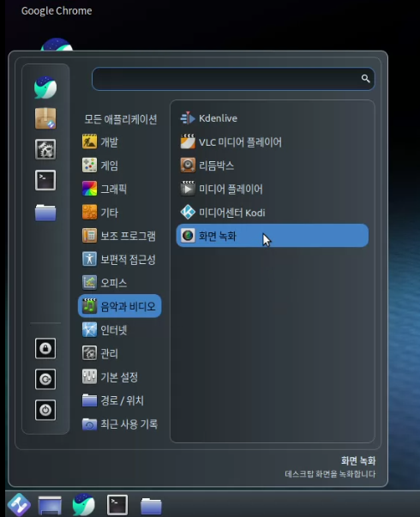Lock the screen with padlock icon
Image resolution: width=420 pixels, height=517 pixels.
coord(45,348)
